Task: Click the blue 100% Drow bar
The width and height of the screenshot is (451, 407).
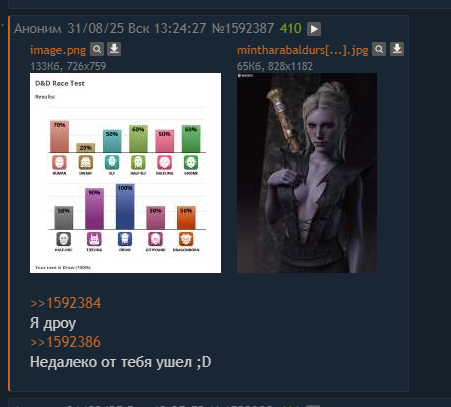Action: (x=125, y=207)
